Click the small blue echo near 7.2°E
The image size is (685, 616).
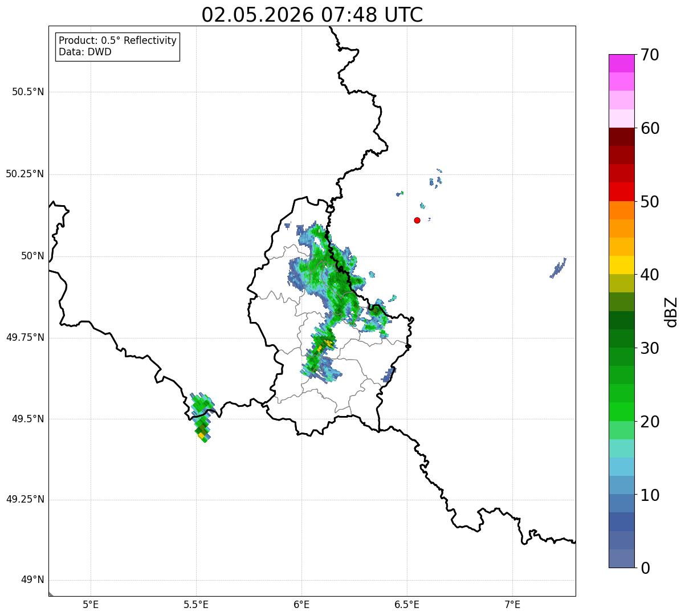558,268
